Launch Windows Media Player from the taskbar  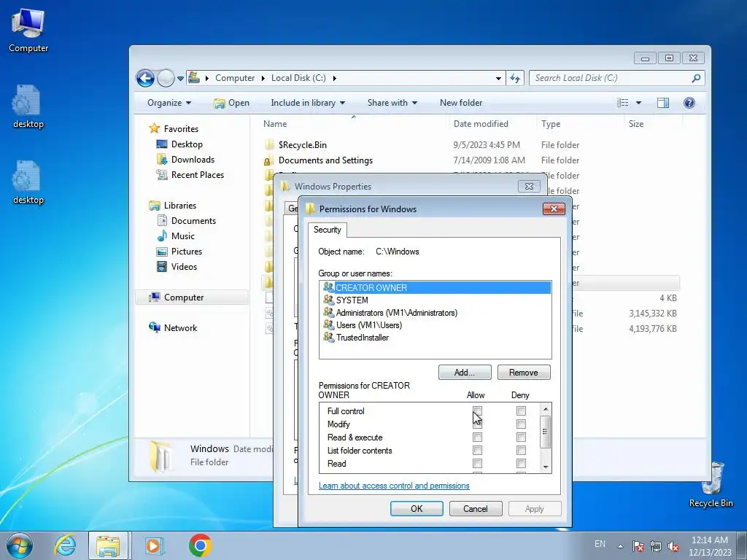tap(153, 545)
